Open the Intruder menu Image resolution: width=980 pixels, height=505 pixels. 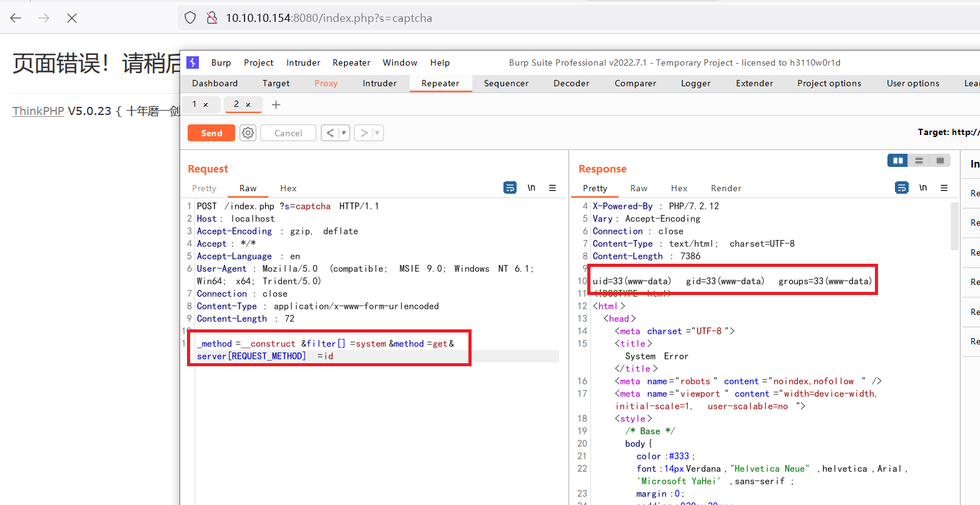pos(303,62)
